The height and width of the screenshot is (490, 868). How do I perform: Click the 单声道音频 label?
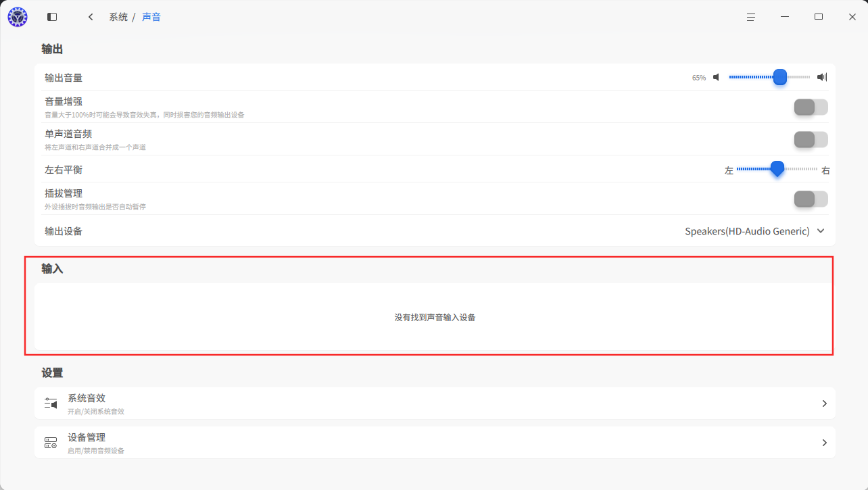point(68,134)
